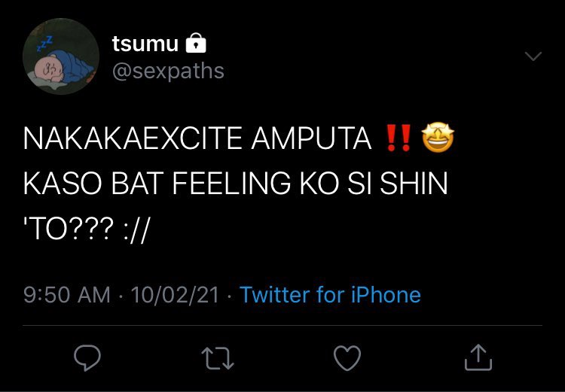Click the blue zzz on the avatar
This screenshot has width=565, height=392.
(45, 43)
